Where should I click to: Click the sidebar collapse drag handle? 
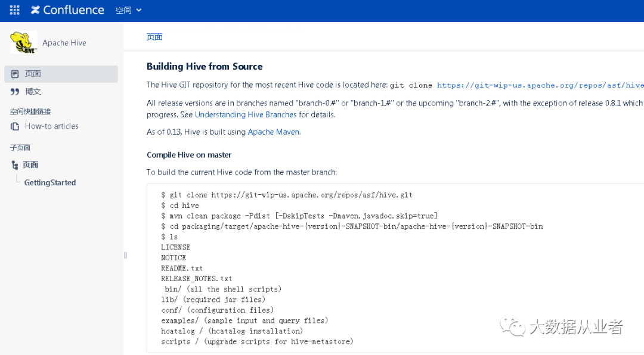coord(126,256)
